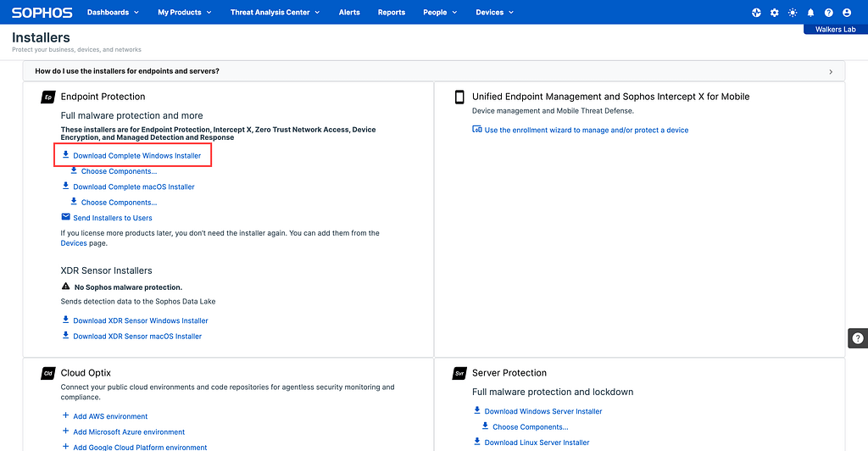This screenshot has width=868, height=451.
Task: Click the floating help widget on right edge
Action: point(857,337)
